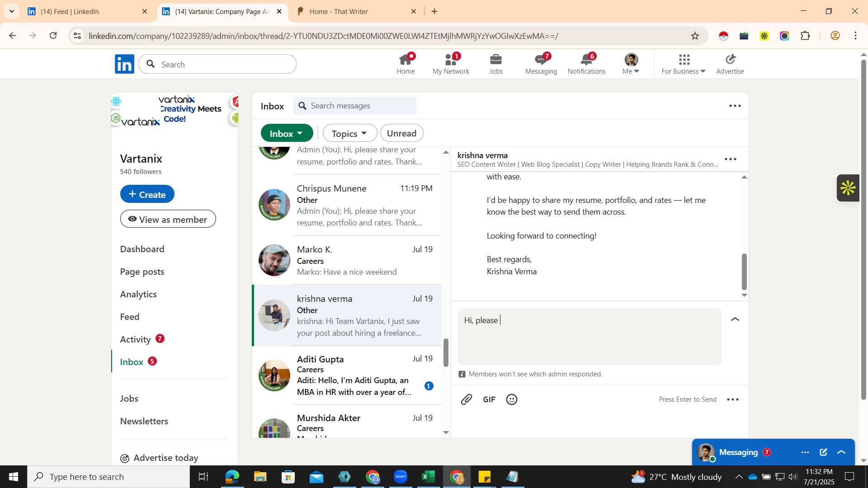Expand the Messaging overlay chevron
868x488 pixels.
click(841, 452)
